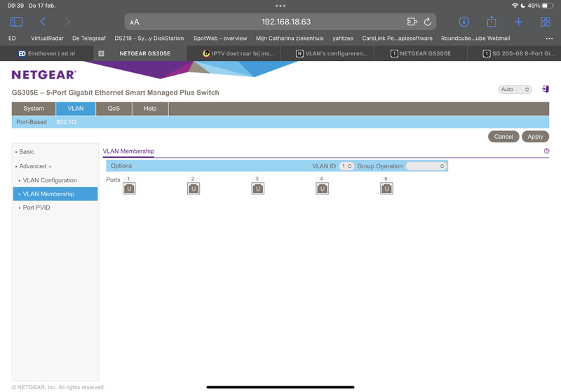Click the Cancel button
This screenshot has height=392, width=561.
tap(503, 137)
